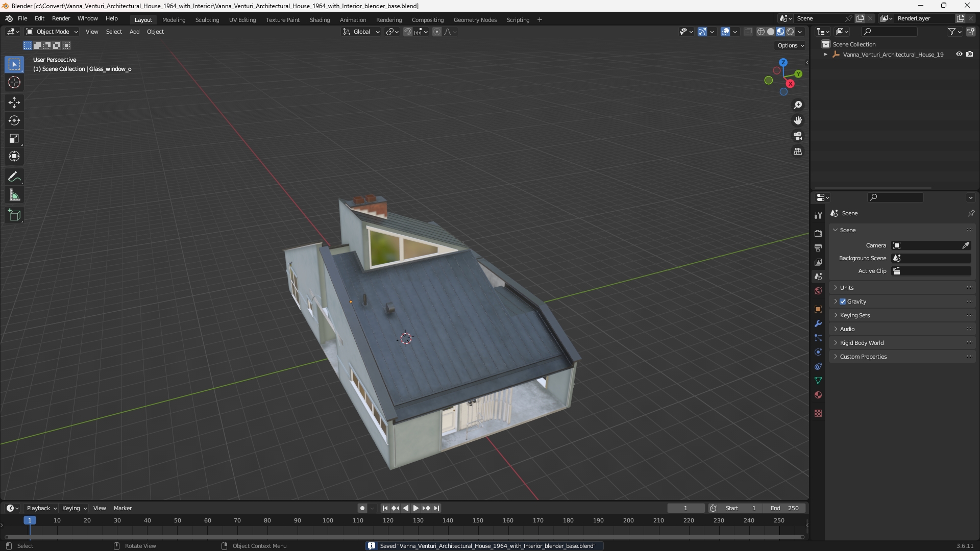Open the Modifiers properties tab
The image size is (980, 551).
coord(818,323)
